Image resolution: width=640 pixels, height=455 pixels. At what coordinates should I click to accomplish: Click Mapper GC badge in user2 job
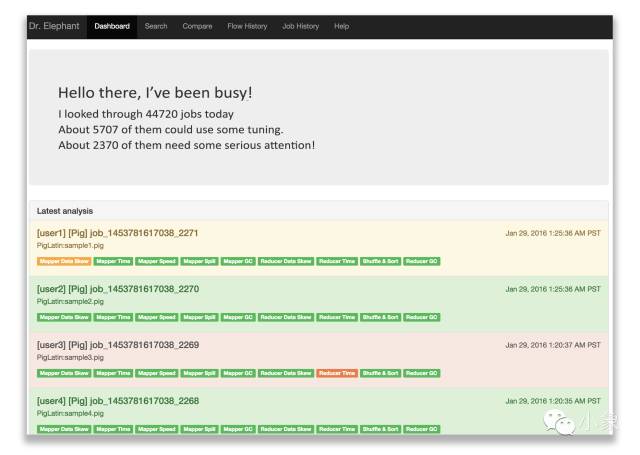(238, 317)
